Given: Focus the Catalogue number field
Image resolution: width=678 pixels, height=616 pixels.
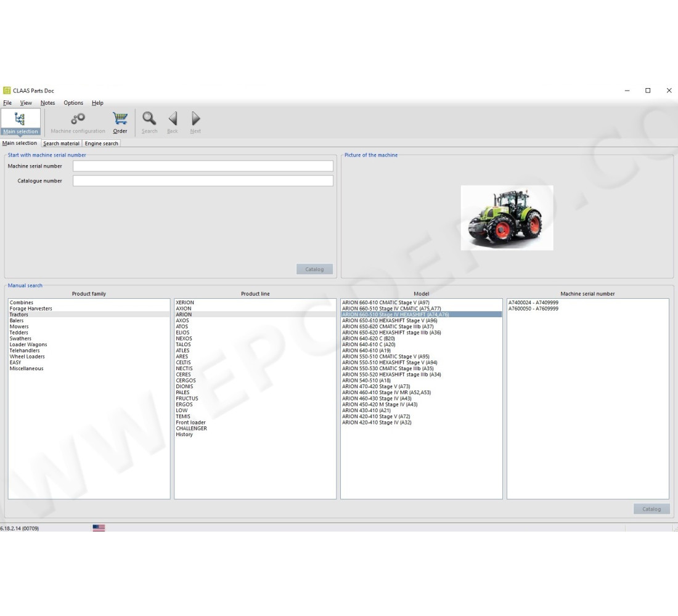Looking at the screenshot, I should click(x=203, y=180).
